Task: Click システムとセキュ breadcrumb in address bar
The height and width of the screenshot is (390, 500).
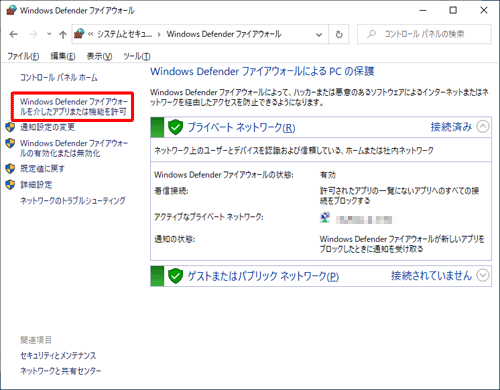Action: (x=124, y=34)
